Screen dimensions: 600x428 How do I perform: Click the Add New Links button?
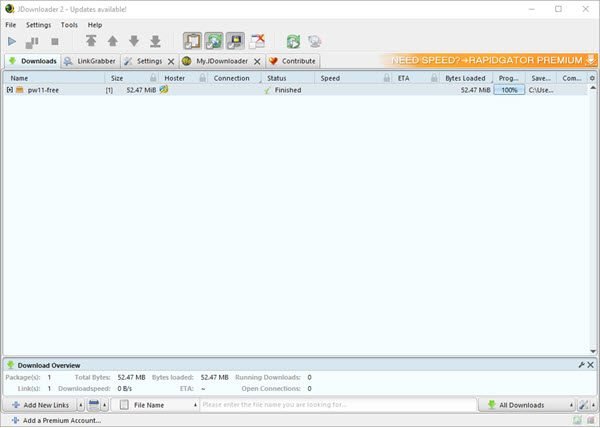(40, 405)
